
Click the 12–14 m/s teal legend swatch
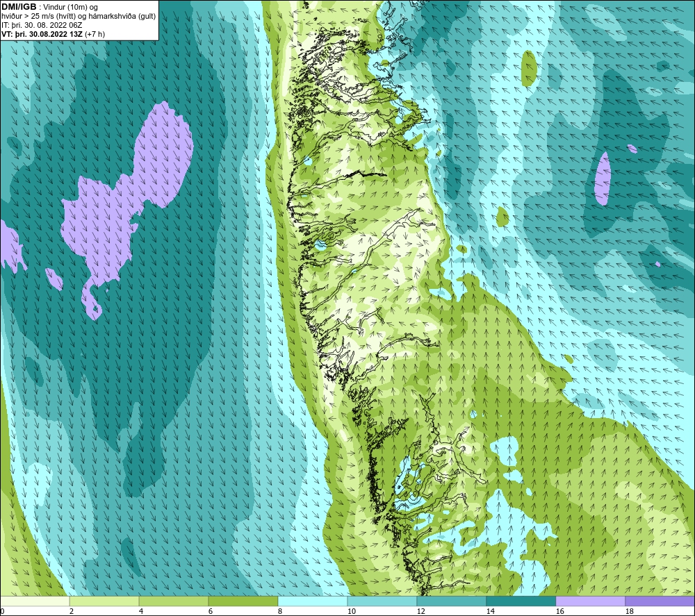point(451,601)
